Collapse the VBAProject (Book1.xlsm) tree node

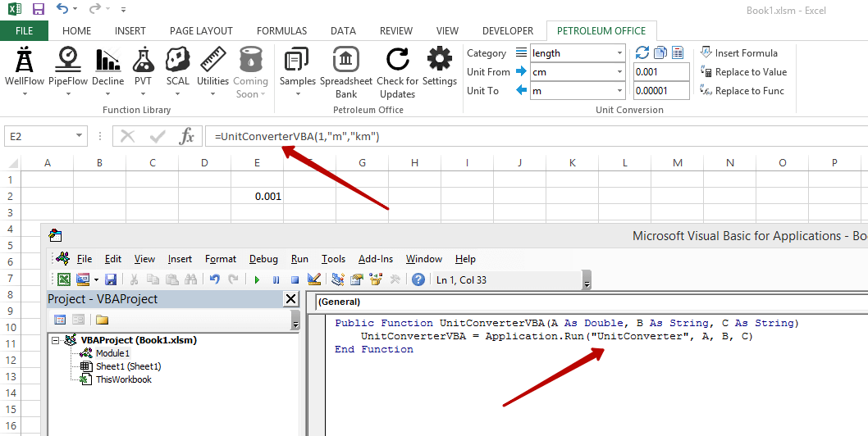pos(56,340)
